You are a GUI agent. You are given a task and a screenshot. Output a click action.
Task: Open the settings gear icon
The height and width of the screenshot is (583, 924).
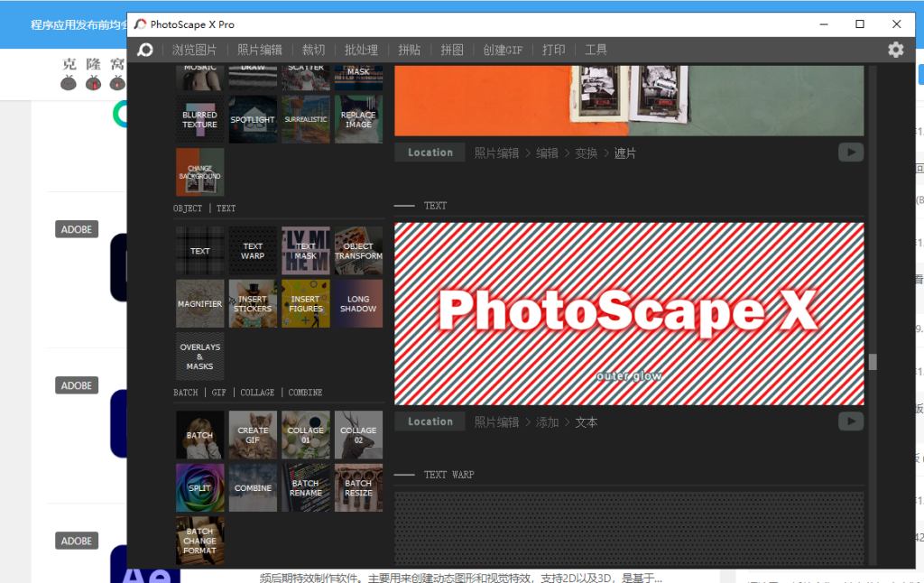(896, 50)
